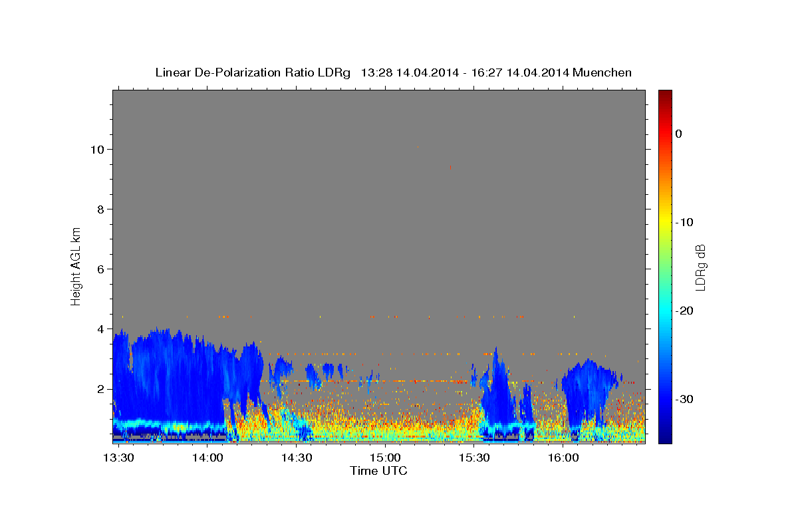Click the height tick label 4
The height and width of the screenshot is (532, 798).
[100, 329]
